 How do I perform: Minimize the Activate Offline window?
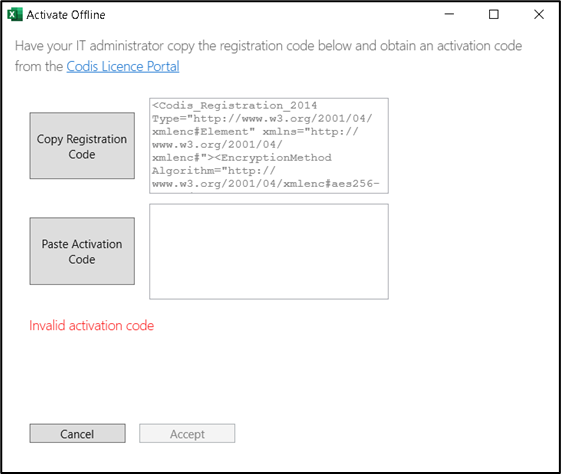pos(449,14)
